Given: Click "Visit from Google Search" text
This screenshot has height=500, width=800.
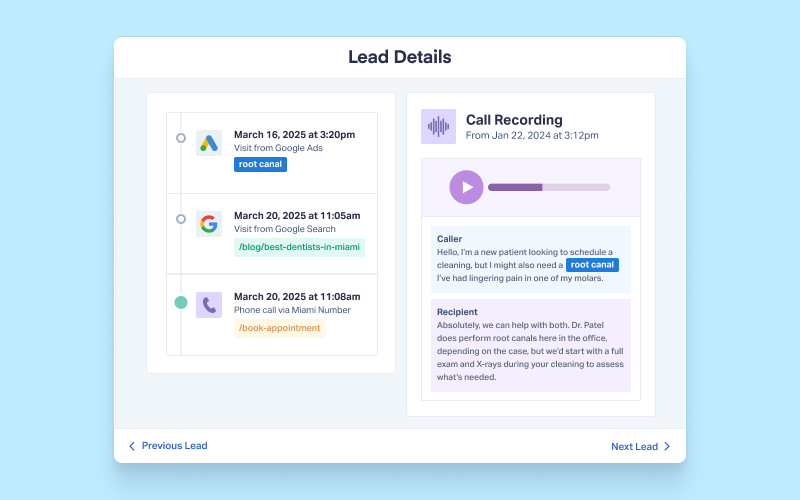Looking at the screenshot, I should click(x=285, y=229).
